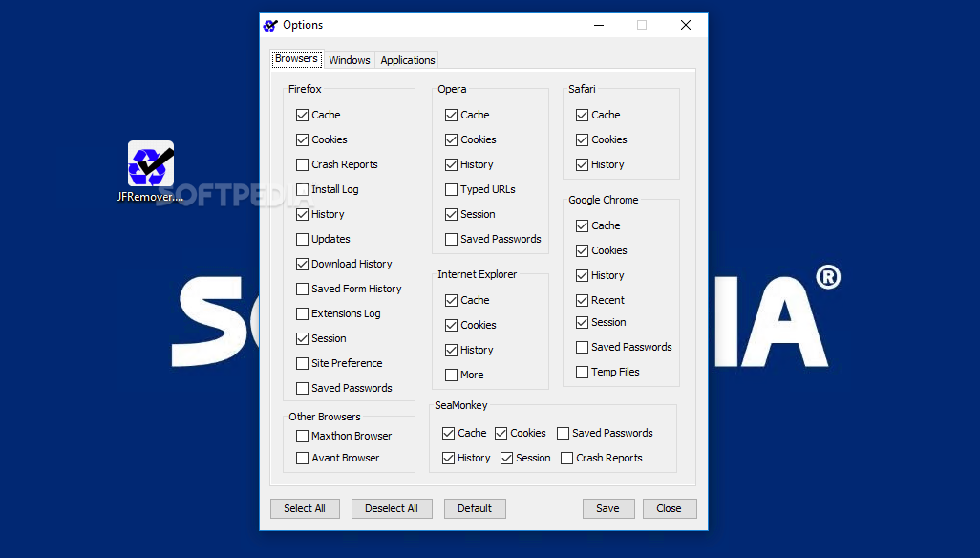Screen dimensions: 980x558
Task: Uncheck Firefox Cache checkbox
Action: pos(302,115)
